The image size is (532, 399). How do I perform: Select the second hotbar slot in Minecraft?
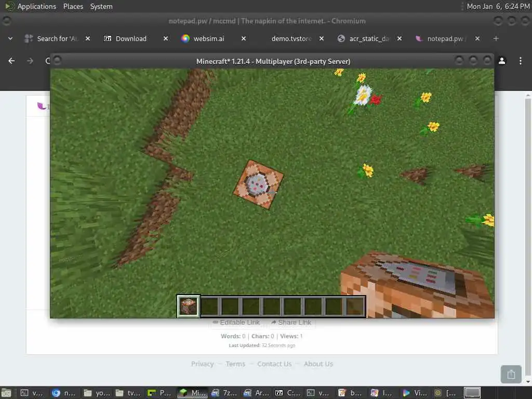209,307
